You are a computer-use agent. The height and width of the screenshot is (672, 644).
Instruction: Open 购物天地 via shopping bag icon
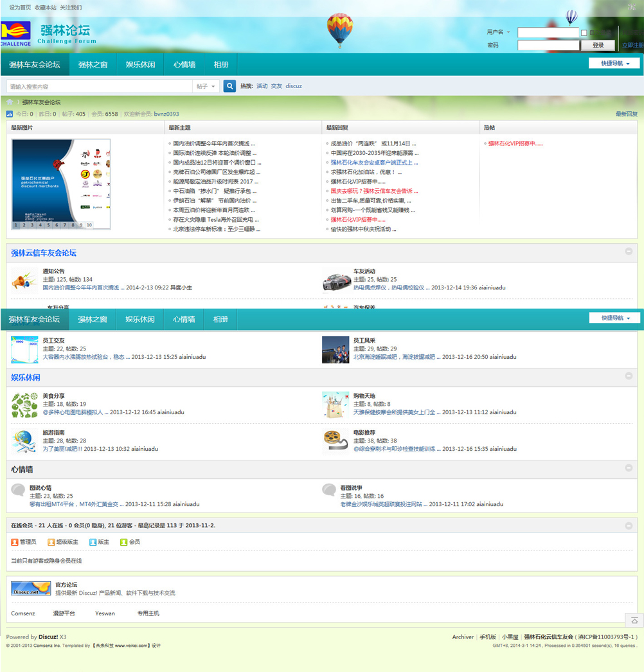335,405
